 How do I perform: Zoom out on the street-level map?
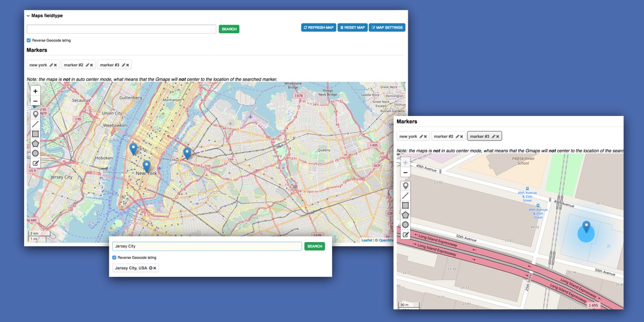[405, 172]
